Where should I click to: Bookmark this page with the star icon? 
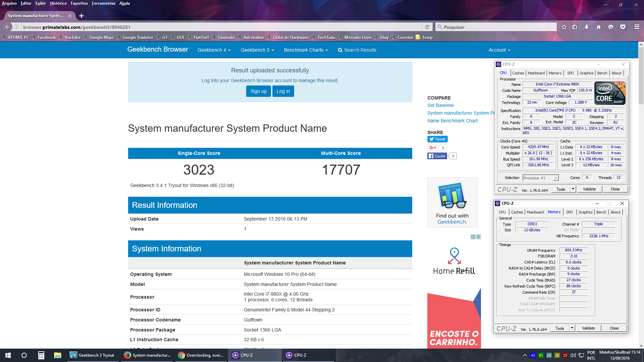point(564,27)
